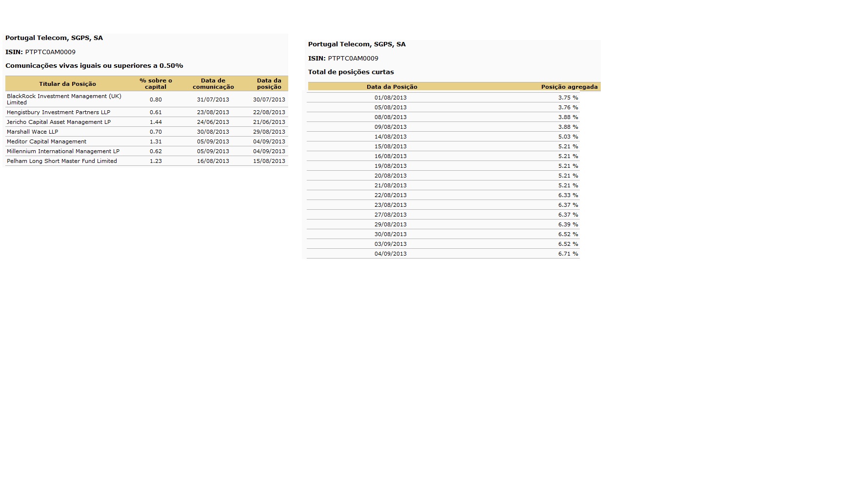Click the 6.71 % aggregated position value
Viewport: 868px width, 480px height.
click(568, 254)
